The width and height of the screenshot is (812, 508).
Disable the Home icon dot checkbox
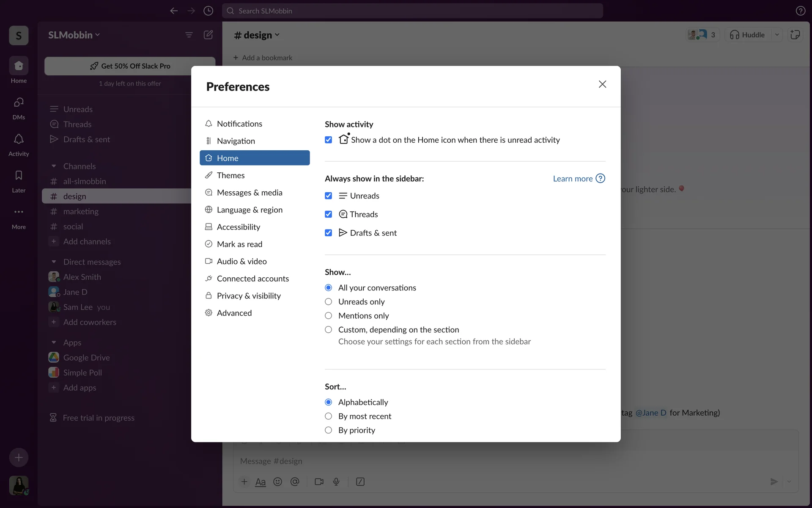pos(328,140)
